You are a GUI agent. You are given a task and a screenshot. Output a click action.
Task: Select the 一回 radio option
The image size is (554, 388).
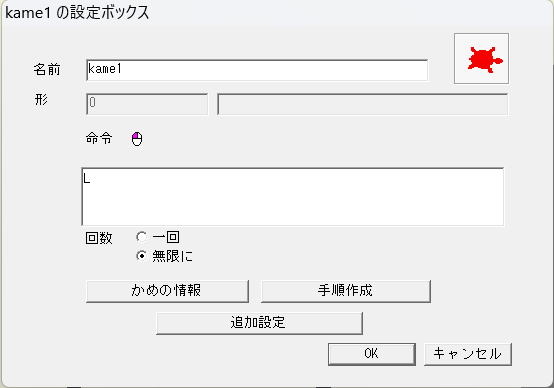141,237
